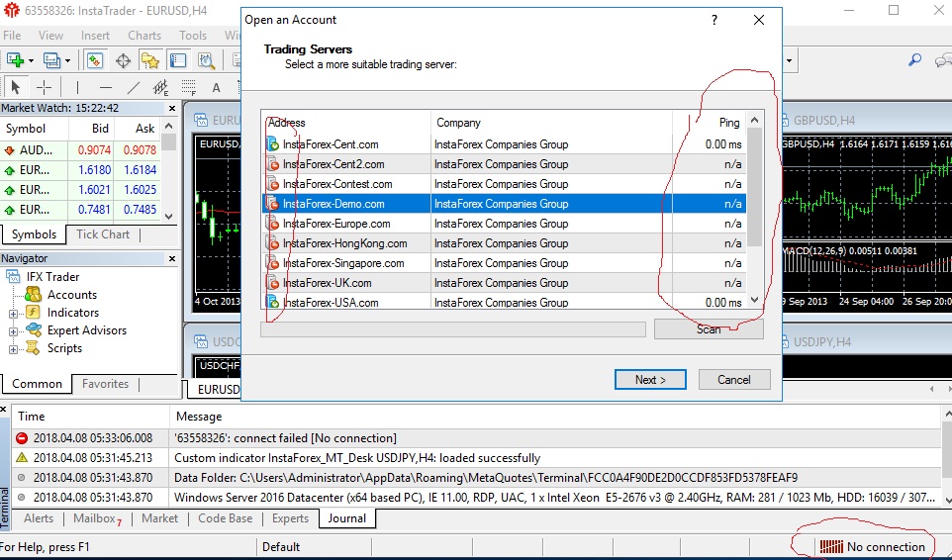Image resolution: width=952 pixels, height=560 pixels.
Task: Click the No connection status indicator
Action: coord(872,547)
